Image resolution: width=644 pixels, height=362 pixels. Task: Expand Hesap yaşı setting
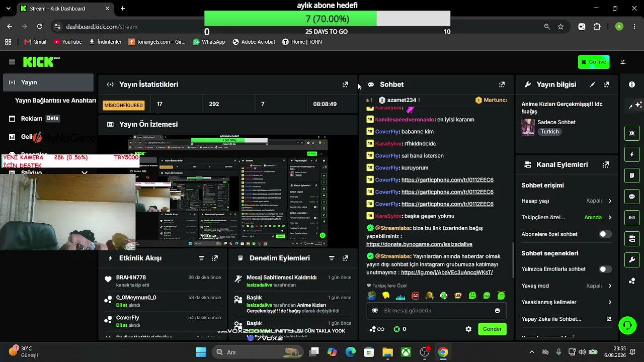(567, 201)
